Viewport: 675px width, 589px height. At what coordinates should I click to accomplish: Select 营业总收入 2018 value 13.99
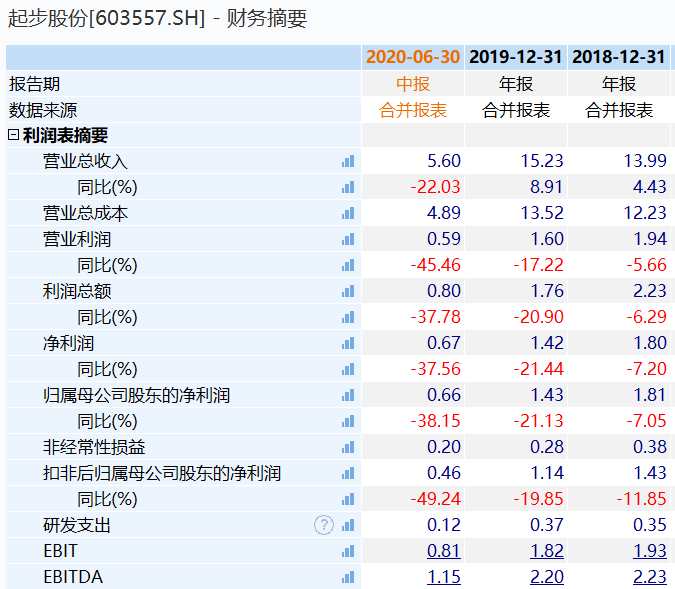(x=645, y=161)
